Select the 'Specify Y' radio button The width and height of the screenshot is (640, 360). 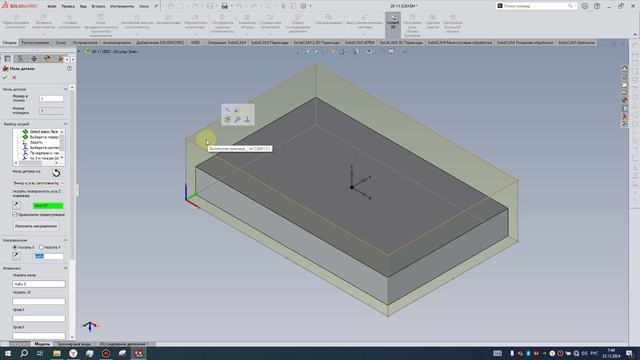pos(41,247)
